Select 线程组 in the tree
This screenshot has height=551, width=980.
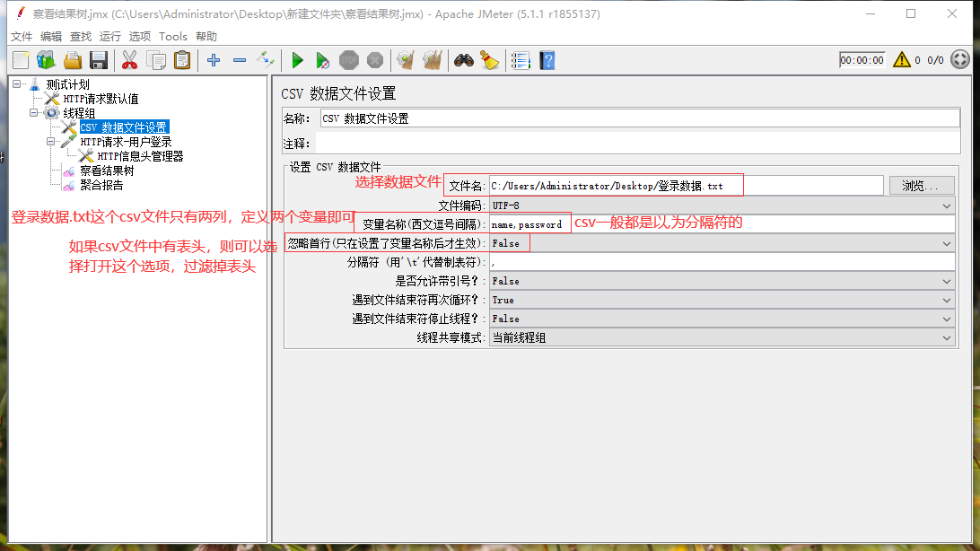[79, 113]
